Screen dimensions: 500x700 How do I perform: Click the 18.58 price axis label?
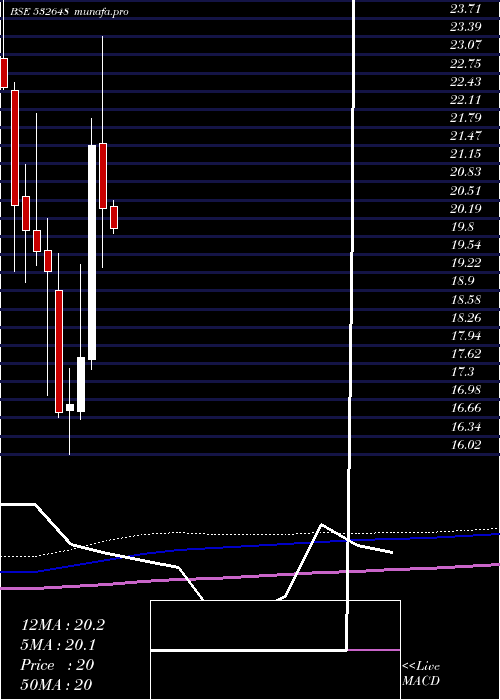pos(466,300)
